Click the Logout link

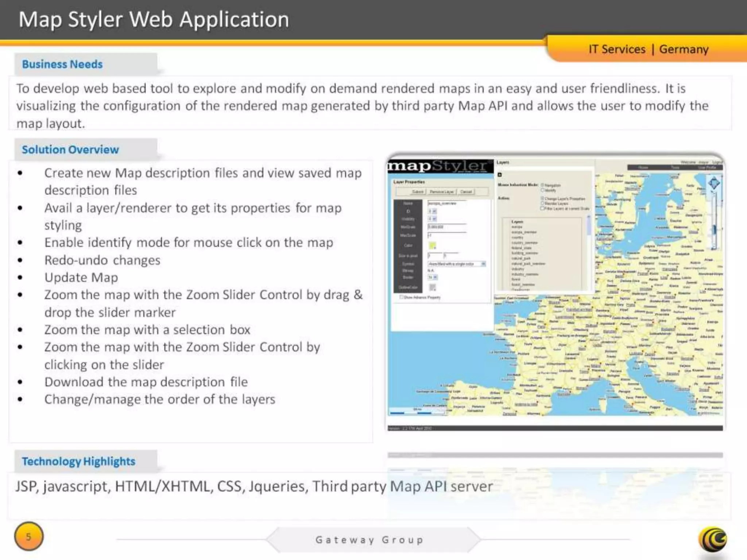click(717, 162)
